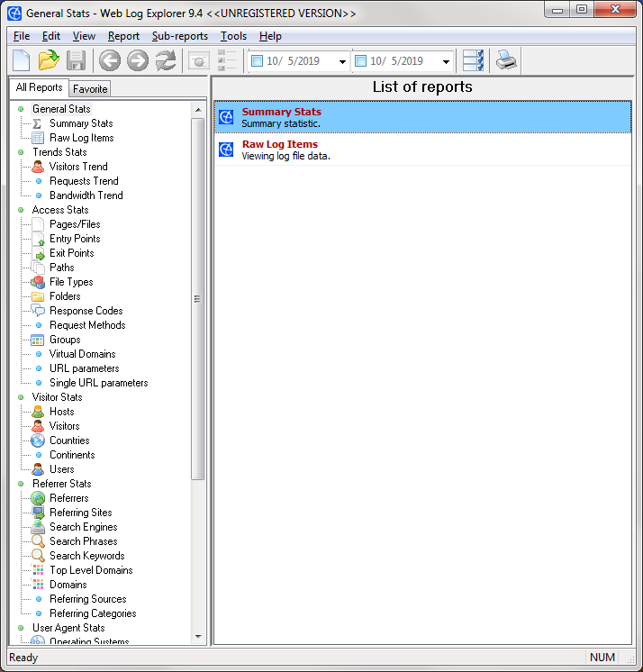Select Virtual Domains in the tree
The image size is (643, 672).
point(82,354)
